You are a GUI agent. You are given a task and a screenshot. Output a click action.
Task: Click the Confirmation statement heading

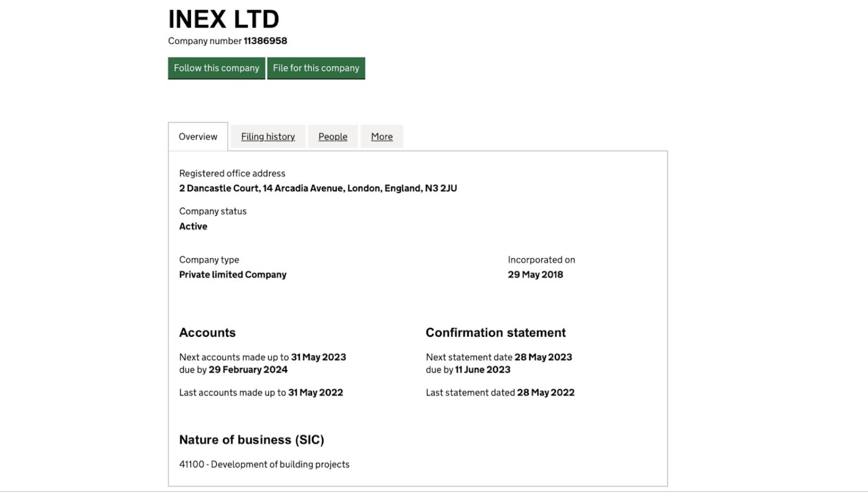click(496, 332)
